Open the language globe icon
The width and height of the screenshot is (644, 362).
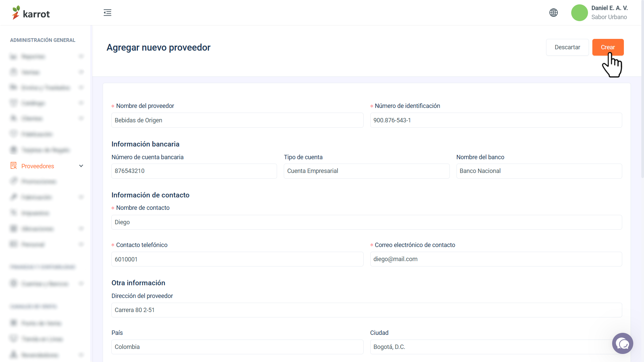553,13
